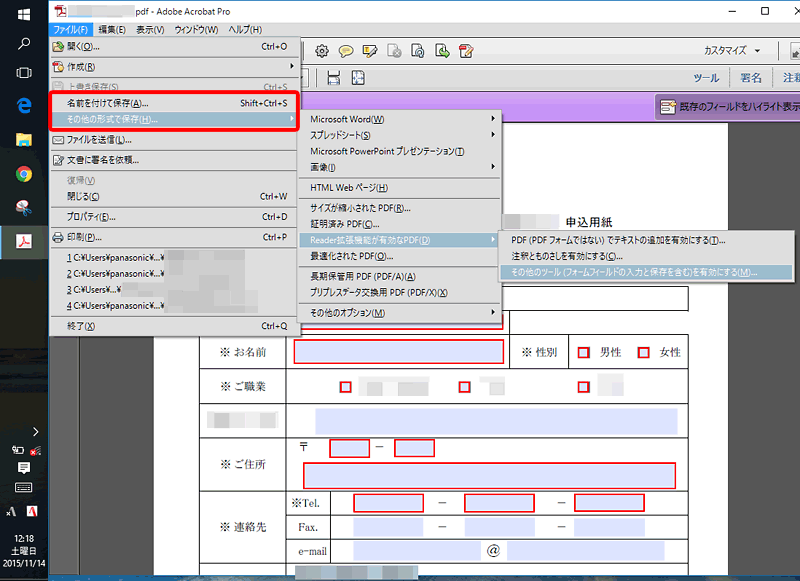Viewport: 800px width, 581px height.
Task: Open the 署名 pane
Action: tap(751, 78)
